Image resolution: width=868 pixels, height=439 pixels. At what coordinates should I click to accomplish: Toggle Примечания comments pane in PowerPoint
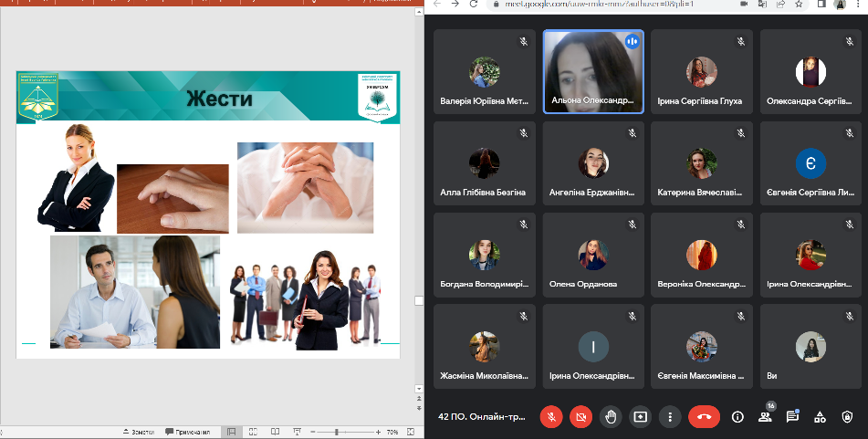click(x=188, y=432)
